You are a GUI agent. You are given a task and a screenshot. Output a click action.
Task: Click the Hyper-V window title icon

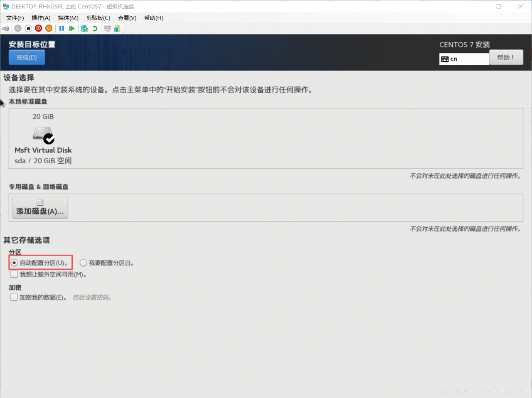(6, 6)
